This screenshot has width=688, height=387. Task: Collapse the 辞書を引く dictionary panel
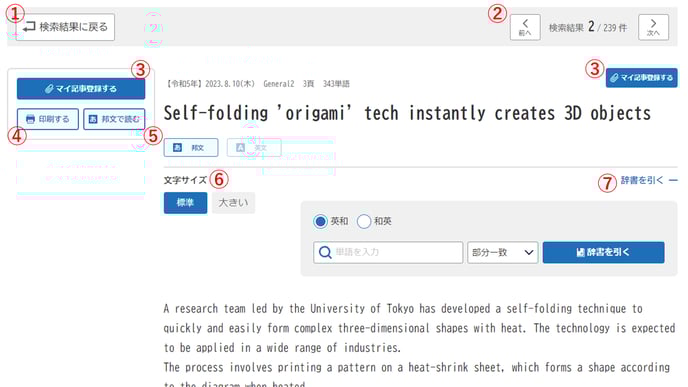point(649,180)
